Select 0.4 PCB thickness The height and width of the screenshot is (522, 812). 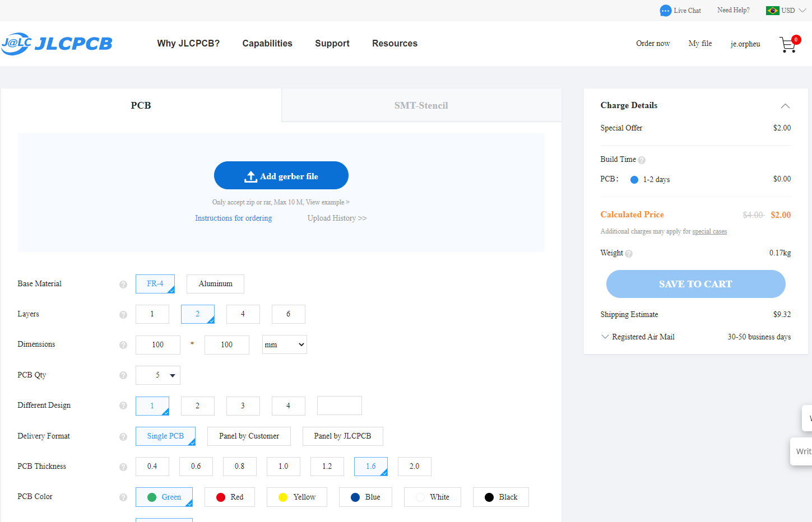[152, 467]
